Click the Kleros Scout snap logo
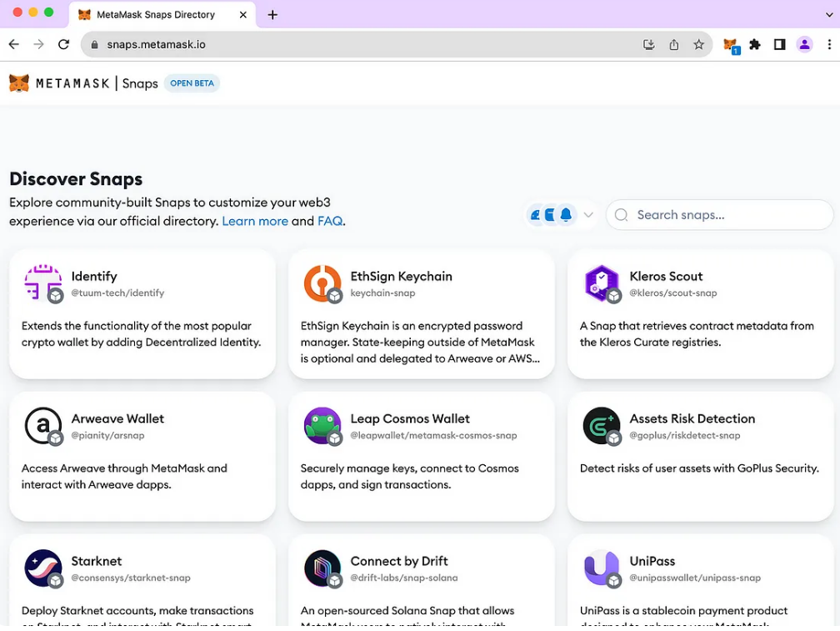 [601, 283]
